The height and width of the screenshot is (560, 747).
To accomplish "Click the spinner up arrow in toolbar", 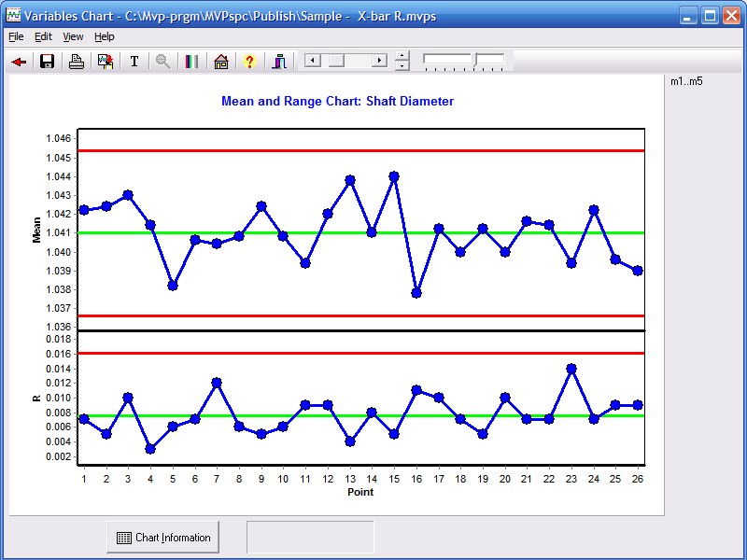I will tap(402, 56).
